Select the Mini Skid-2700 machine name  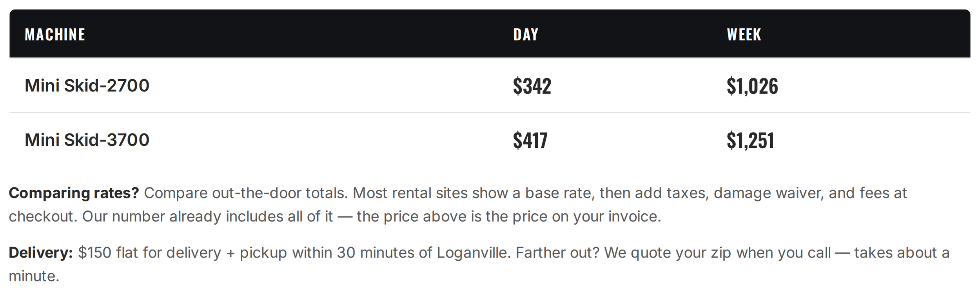(x=87, y=85)
